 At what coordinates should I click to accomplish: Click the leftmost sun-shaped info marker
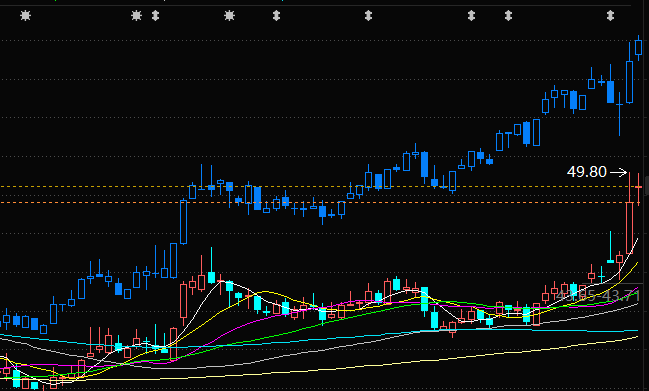point(26,16)
